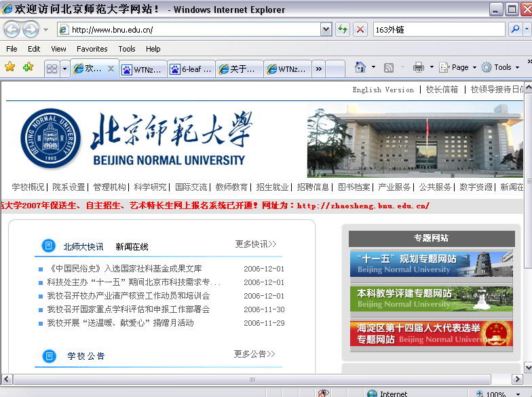Open 招生就业 navigation item
532x397 pixels.
point(272,187)
